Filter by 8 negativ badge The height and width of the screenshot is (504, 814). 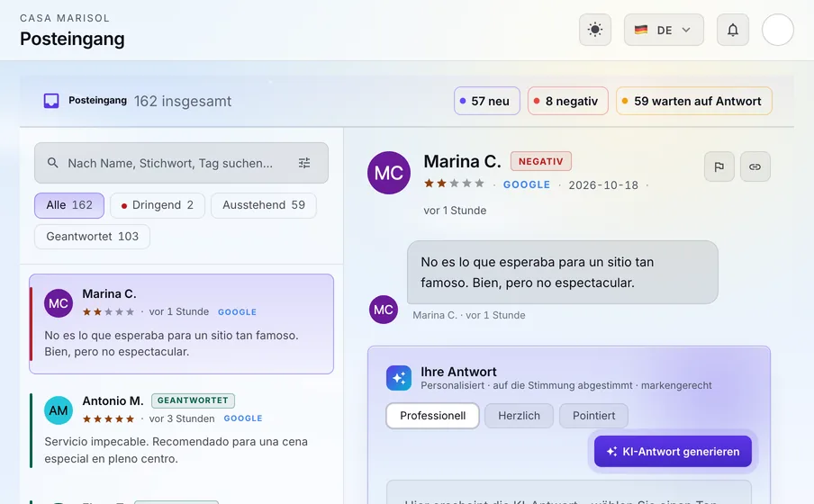[x=567, y=101]
